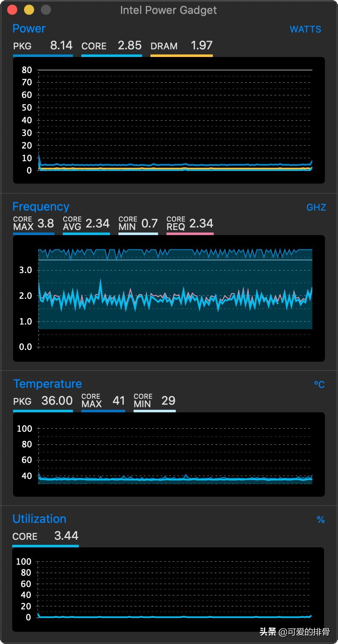Screen dimensions: 338x644
Task: Select the Frequency section heading
Action: pyautogui.click(x=40, y=206)
